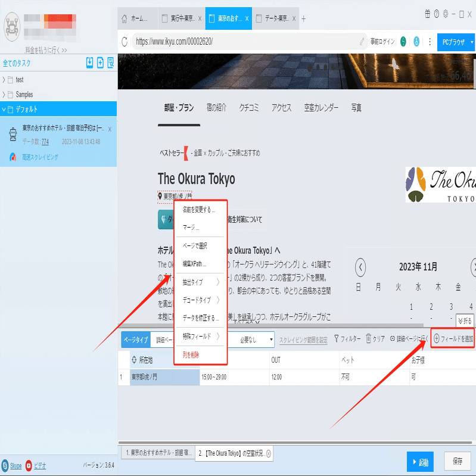Image resolution: width=476 pixels, height=476 pixels.
Task: Click the スクレイピング範囲を設定 link
Action: 303,340
